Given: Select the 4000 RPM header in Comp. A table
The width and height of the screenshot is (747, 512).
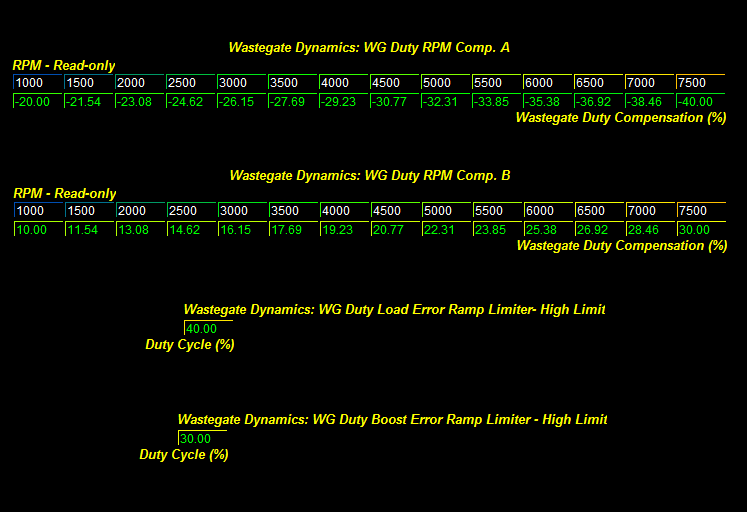Looking at the screenshot, I should tap(344, 82).
